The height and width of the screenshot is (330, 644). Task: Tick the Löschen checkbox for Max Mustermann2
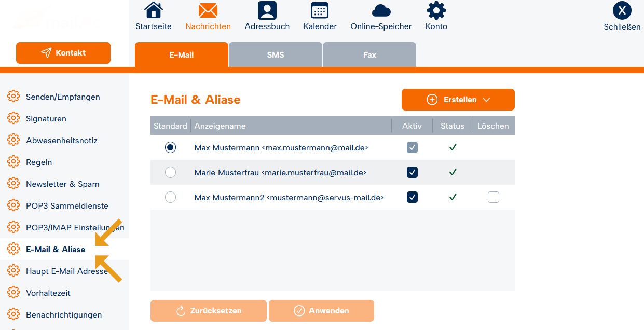(x=494, y=197)
